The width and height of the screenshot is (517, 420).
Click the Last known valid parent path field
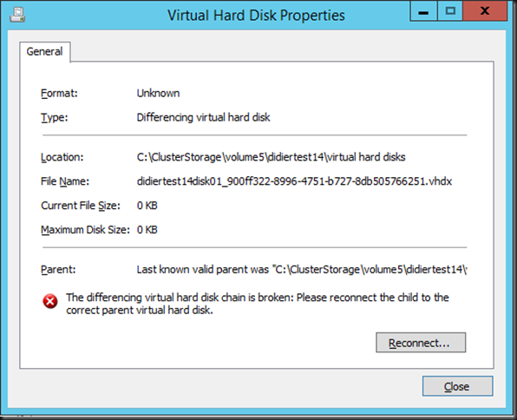[302, 270]
